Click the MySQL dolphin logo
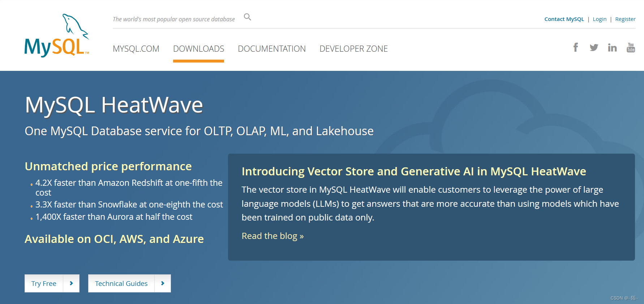This screenshot has height=304, width=644. click(57, 35)
